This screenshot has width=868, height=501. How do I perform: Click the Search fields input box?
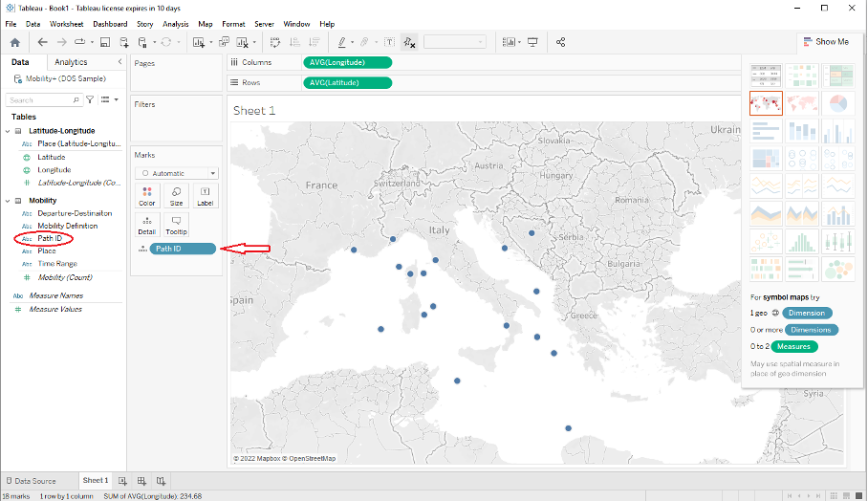(36, 99)
